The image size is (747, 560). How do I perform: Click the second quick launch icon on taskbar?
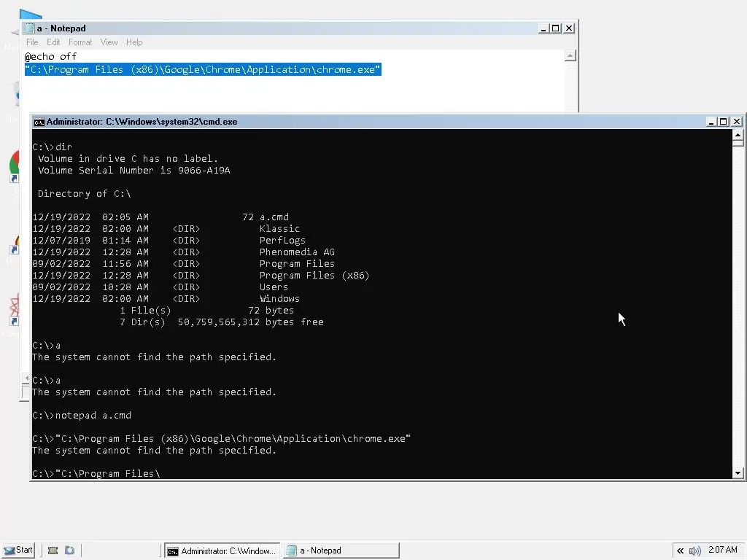[x=69, y=551]
